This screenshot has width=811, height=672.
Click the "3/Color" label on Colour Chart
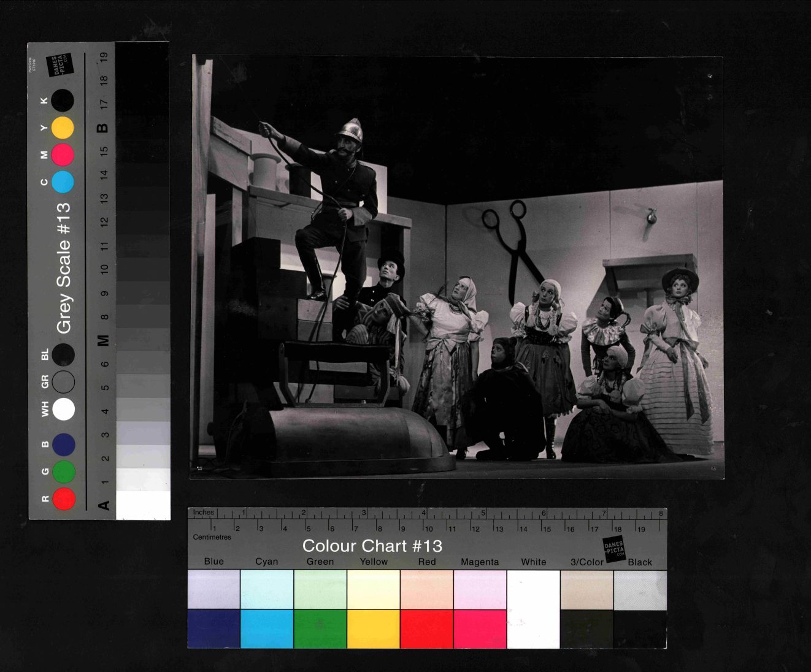(586, 562)
